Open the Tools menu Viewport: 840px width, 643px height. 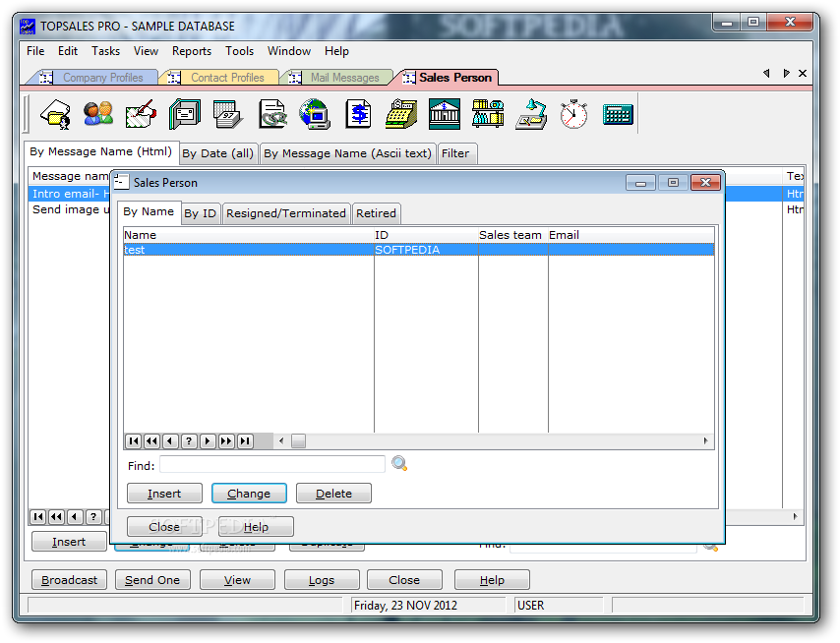coord(239,51)
